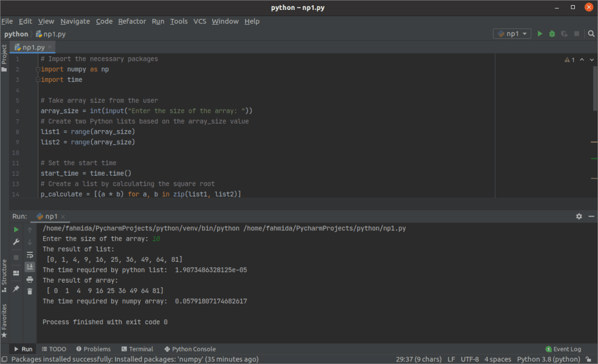The image size is (598, 364).
Task: Open the Debug tool with bug icon
Action: click(x=552, y=33)
